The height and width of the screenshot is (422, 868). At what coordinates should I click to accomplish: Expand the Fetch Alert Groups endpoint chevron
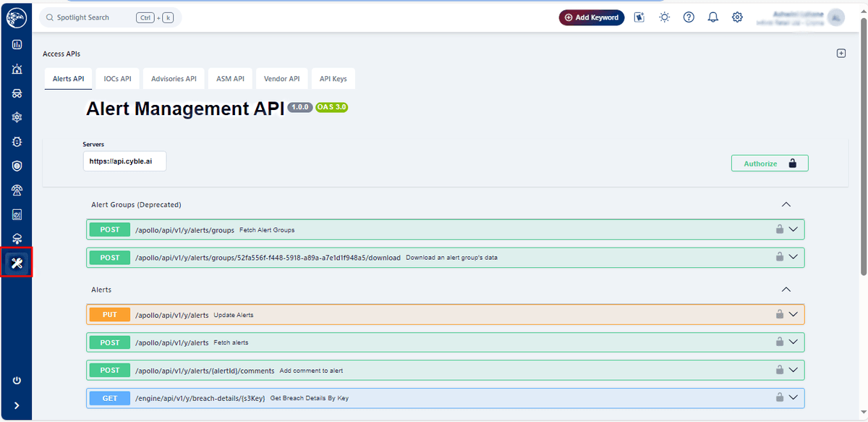[793, 229]
